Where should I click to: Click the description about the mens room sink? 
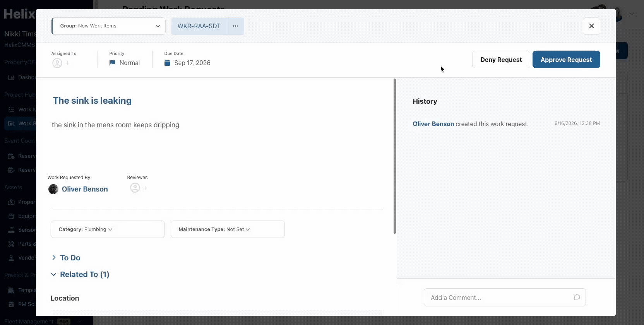[x=115, y=125]
